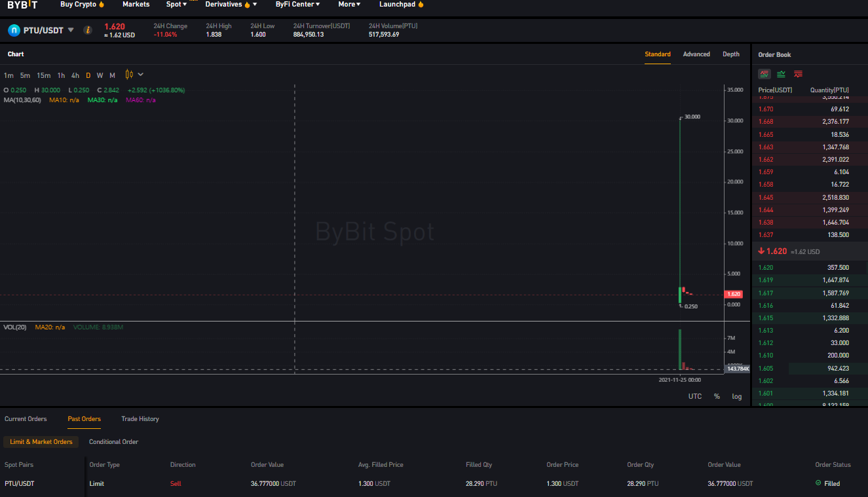The image size is (868, 497).
Task: Click the 143.784K volume axis label
Action: 738,369
